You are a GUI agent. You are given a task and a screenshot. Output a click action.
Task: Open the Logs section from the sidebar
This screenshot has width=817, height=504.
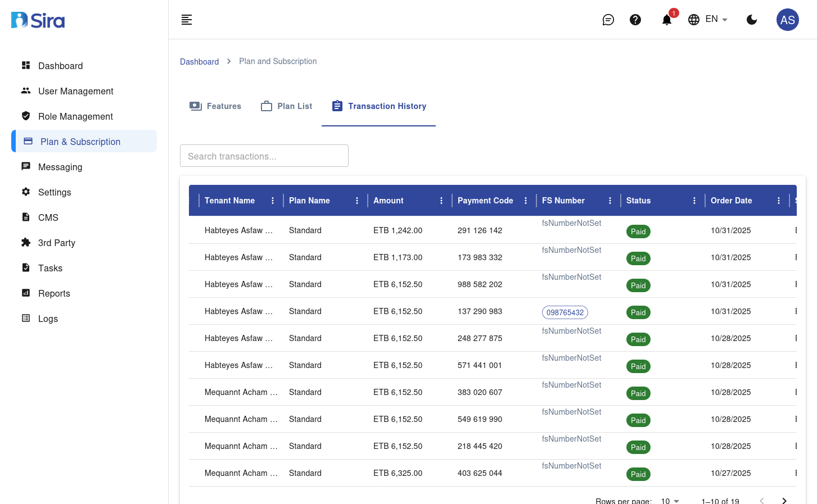pos(47,319)
